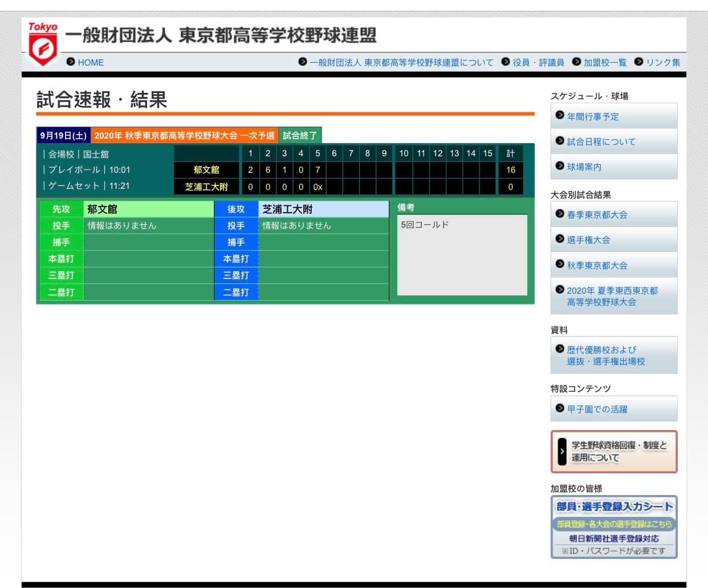The image size is (708, 588).
Task: Click arrow icon beside 年間行事予定
Action: 560,115
